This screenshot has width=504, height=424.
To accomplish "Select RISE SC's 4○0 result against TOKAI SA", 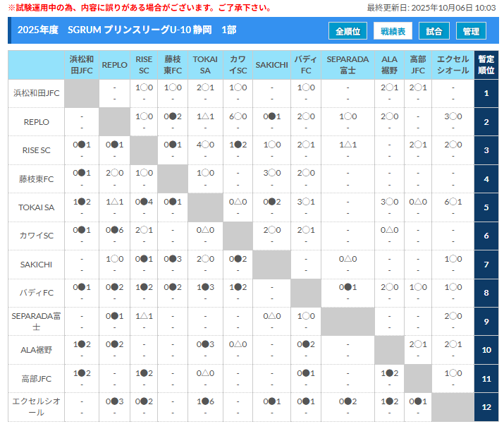I will 205,145.
